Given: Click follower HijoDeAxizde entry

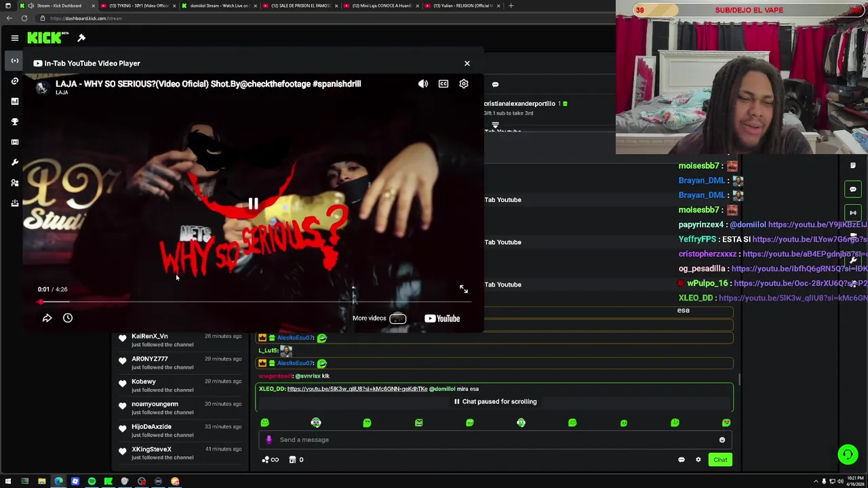Looking at the screenshot, I should coord(180,430).
